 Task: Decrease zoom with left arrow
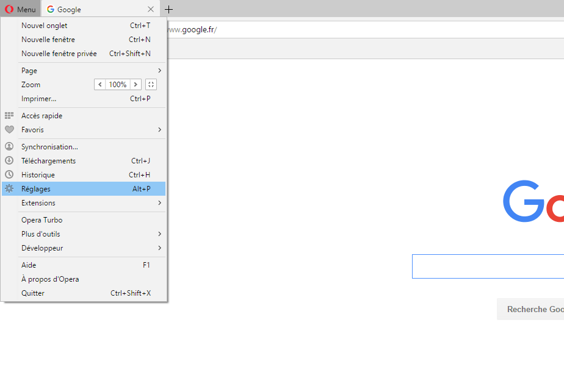pyautogui.click(x=100, y=85)
